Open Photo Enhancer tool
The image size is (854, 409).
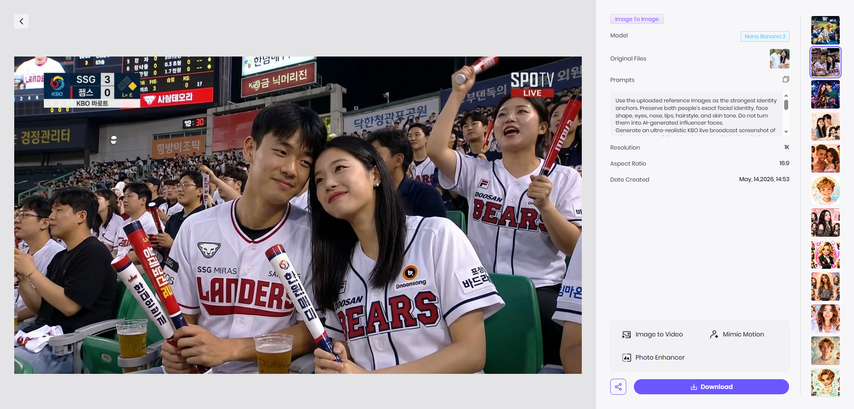[x=654, y=358]
